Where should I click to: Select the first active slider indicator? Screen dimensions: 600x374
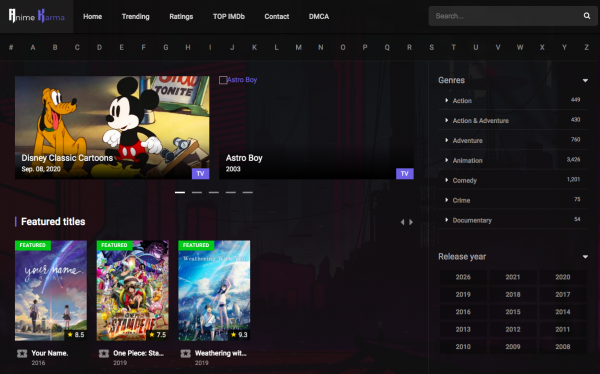pos(180,192)
